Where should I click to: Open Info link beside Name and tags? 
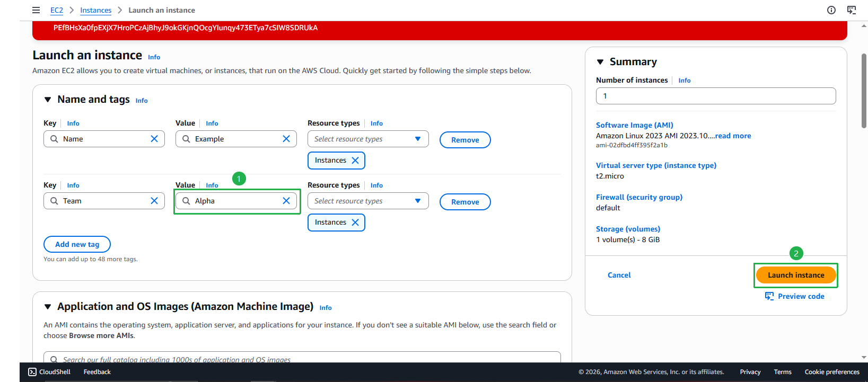(142, 101)
